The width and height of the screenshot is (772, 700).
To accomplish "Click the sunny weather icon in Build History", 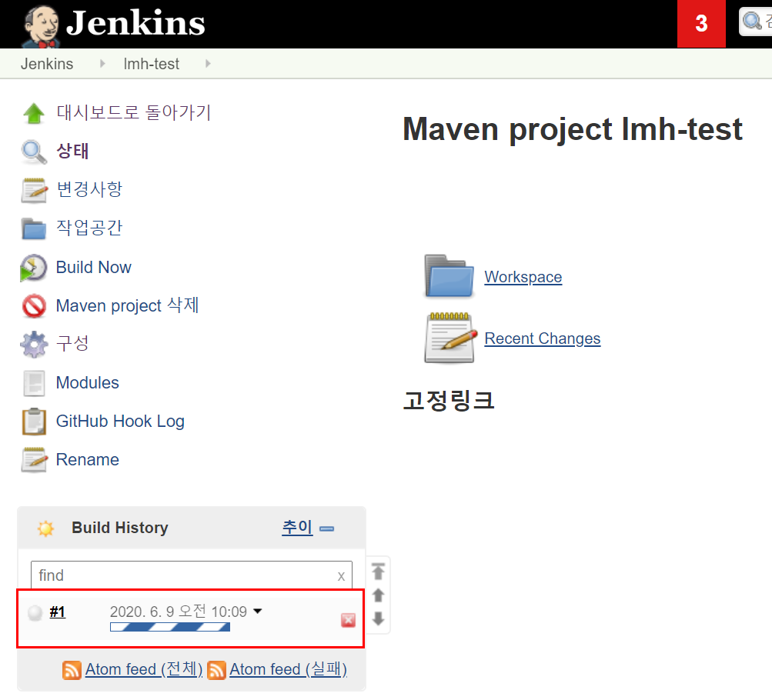I will (x=45, y=528).
